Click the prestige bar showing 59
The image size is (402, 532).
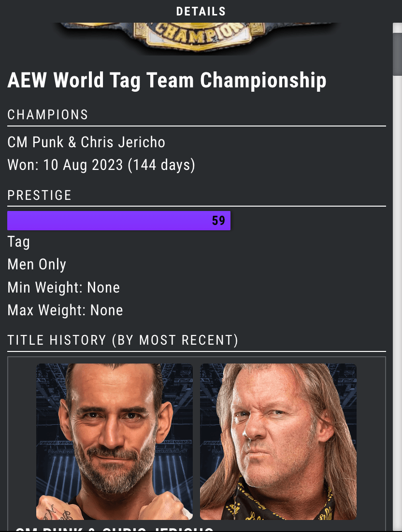tap(118, 220)
